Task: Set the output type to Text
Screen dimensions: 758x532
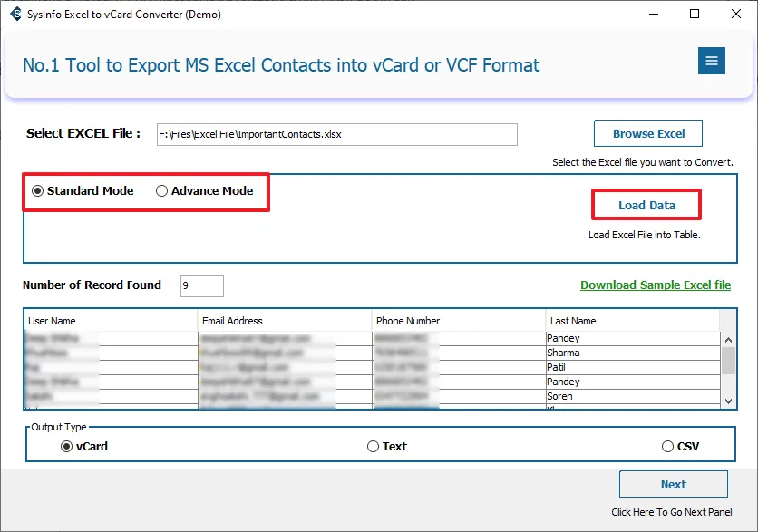Action: pyautogui.click(x=373, y=447)
